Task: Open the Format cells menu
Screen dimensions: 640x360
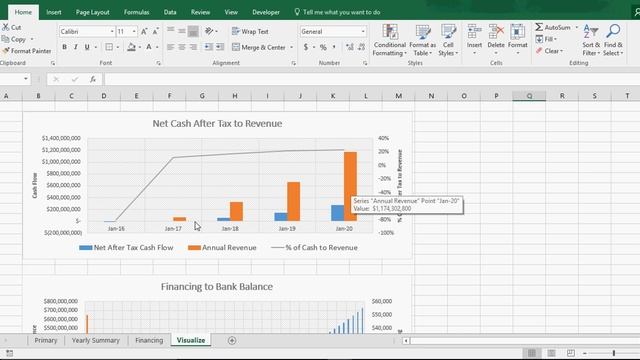Action: coord(518,40)
